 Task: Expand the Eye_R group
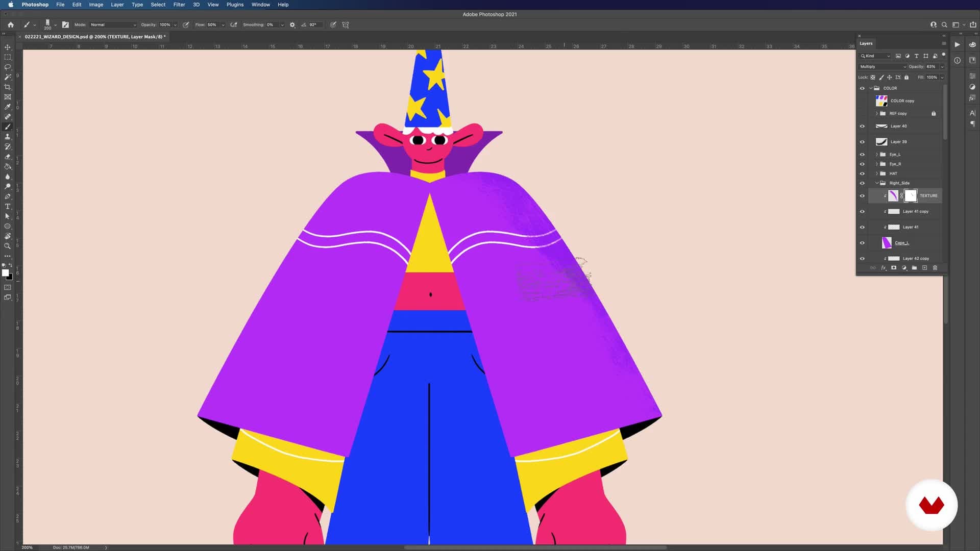pos(877,164)
